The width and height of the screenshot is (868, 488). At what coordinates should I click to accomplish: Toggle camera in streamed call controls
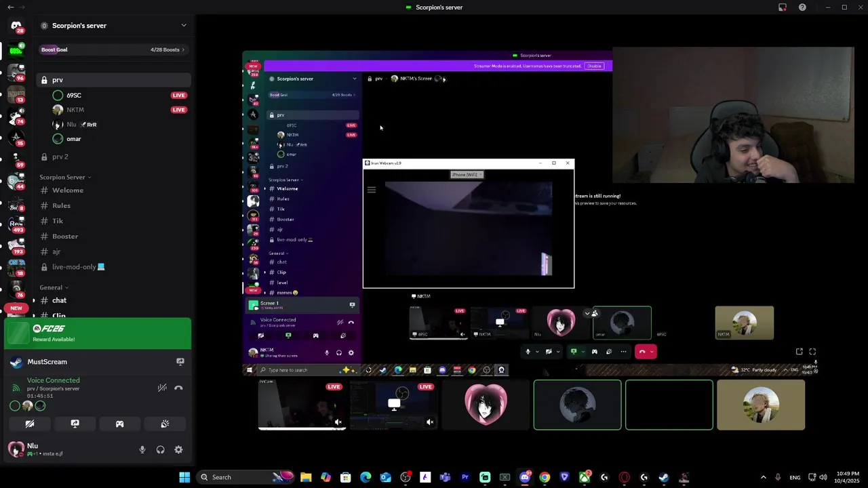[549, 352]
